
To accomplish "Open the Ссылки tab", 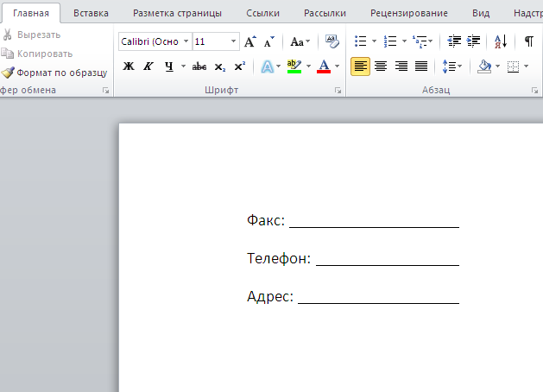I will point(262,13).
